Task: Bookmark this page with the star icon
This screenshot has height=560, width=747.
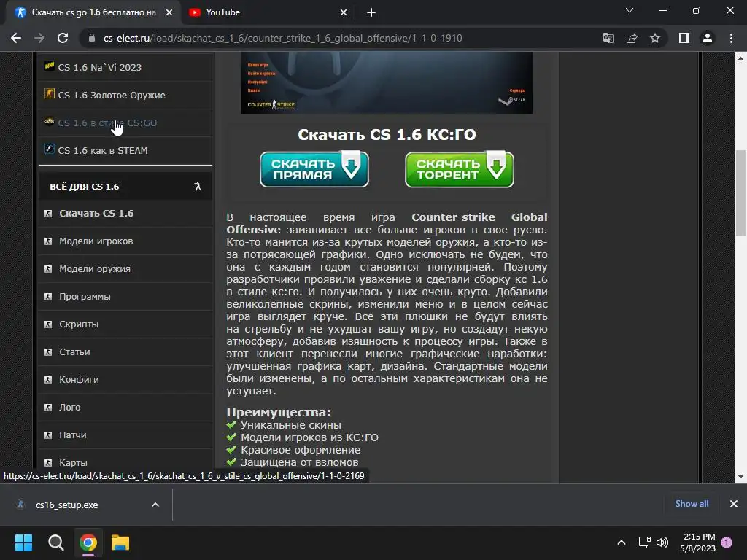Action: pos(655,38)
